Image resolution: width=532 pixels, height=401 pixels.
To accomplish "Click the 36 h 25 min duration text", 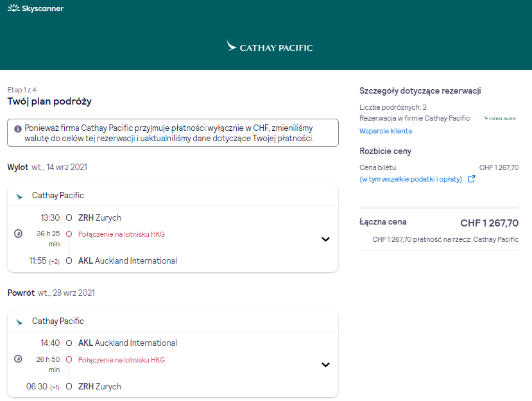I will (48, 239).
